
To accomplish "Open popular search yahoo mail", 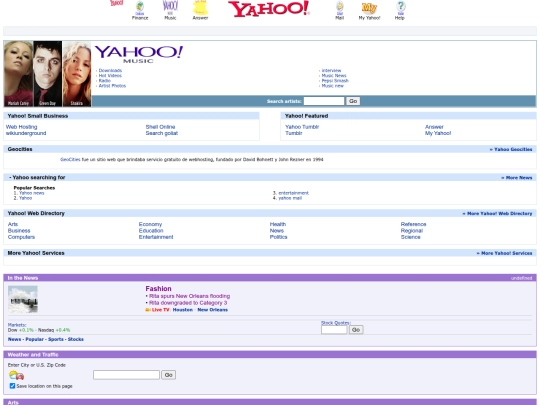I will [290, 198].
